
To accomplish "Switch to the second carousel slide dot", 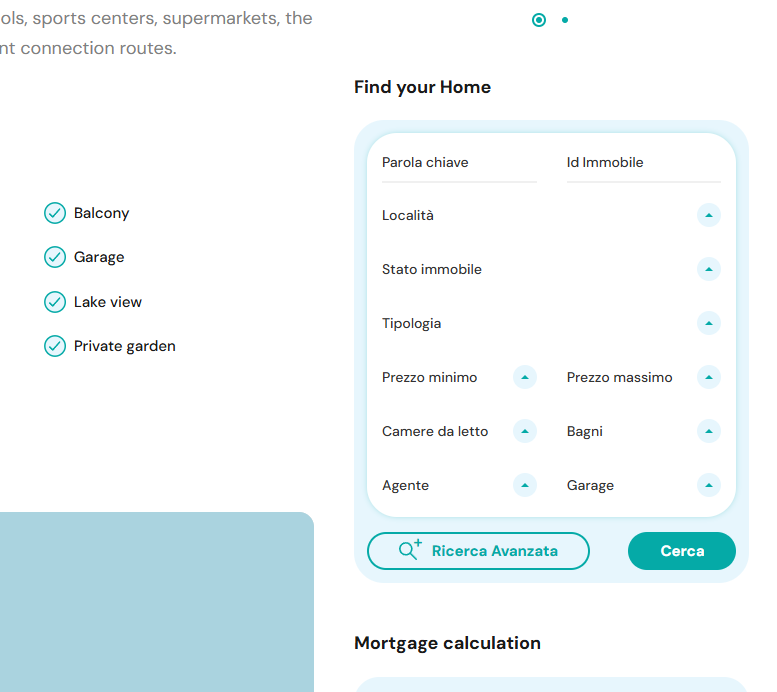I will [565, 20].
